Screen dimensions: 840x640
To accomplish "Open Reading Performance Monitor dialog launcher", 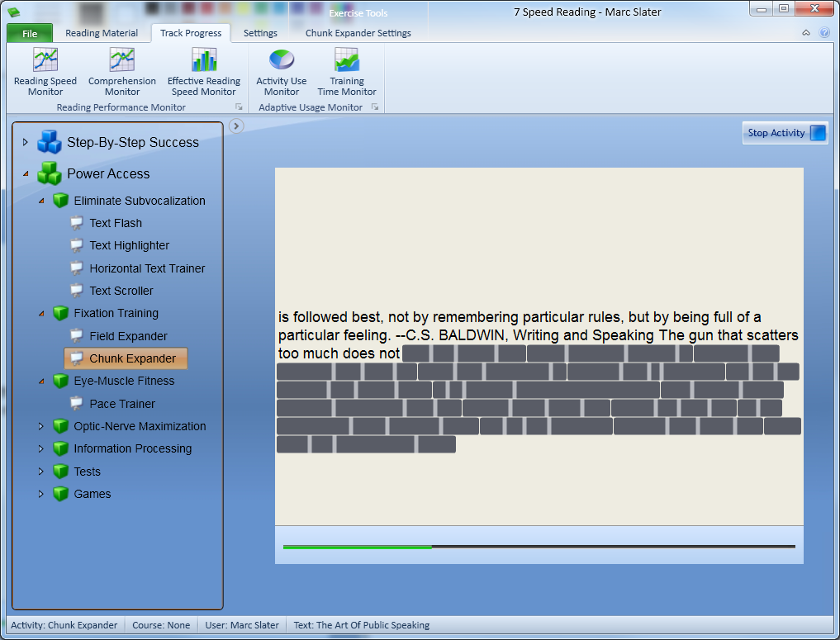I will 239,107.
